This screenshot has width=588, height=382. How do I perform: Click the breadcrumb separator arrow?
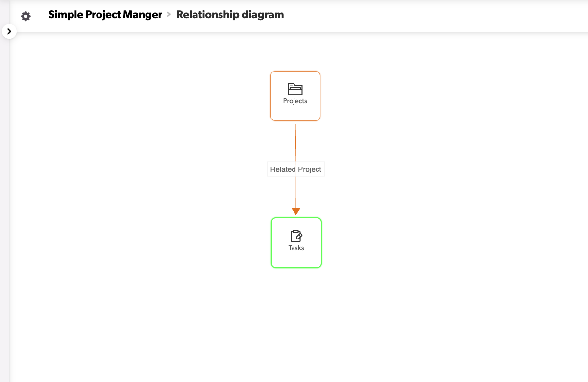click(169, 15)
